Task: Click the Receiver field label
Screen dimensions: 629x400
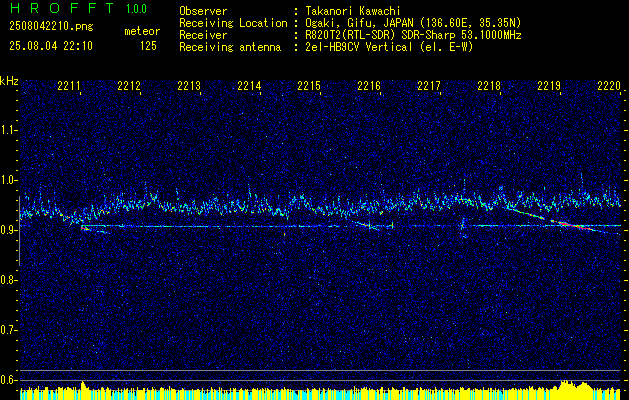Action: coord(203,35)
